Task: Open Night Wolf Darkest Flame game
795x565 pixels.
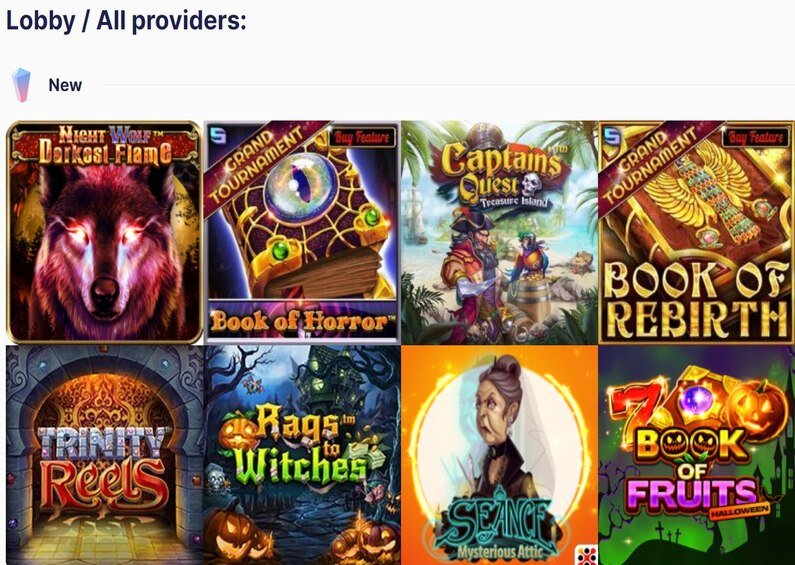Action: 104,232
